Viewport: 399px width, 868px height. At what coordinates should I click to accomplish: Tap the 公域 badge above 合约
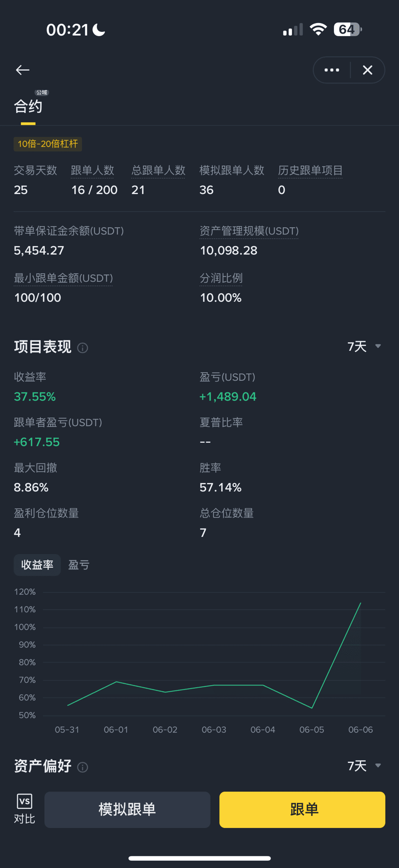pyautogui.click(x=42, y=92)
